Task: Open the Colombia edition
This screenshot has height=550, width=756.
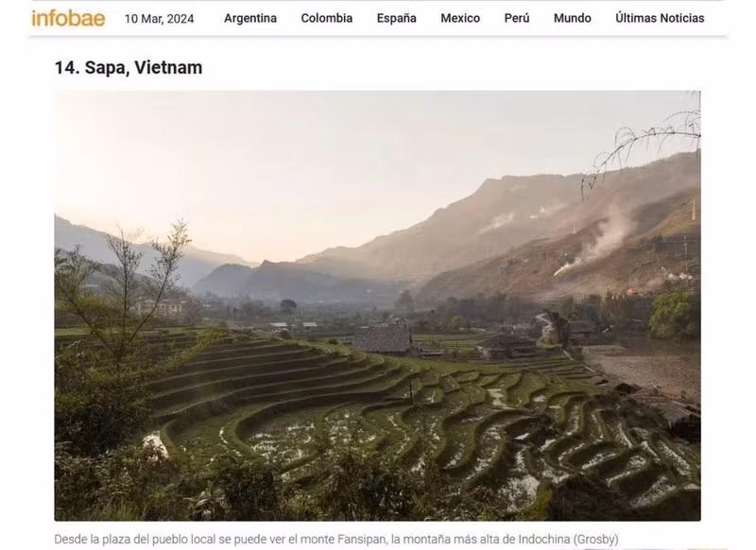Action: [326, 18]
